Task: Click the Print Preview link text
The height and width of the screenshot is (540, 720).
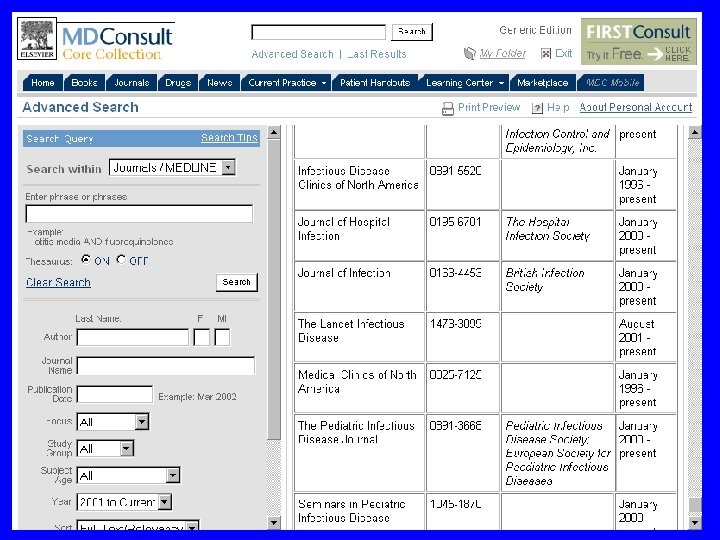Action: point(489,107)
